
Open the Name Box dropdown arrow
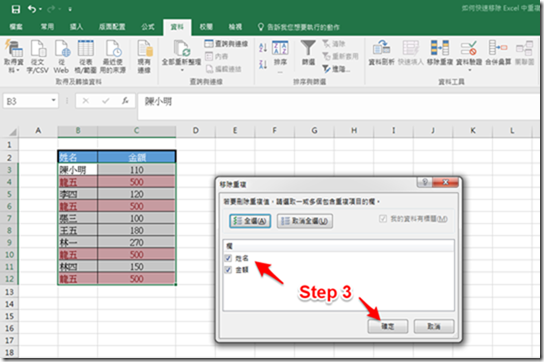coord(53,101)
